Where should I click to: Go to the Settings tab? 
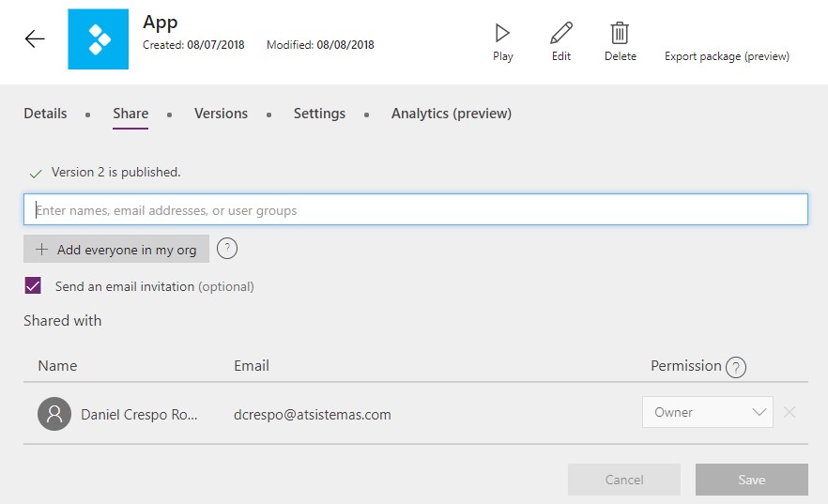[319, 114]
